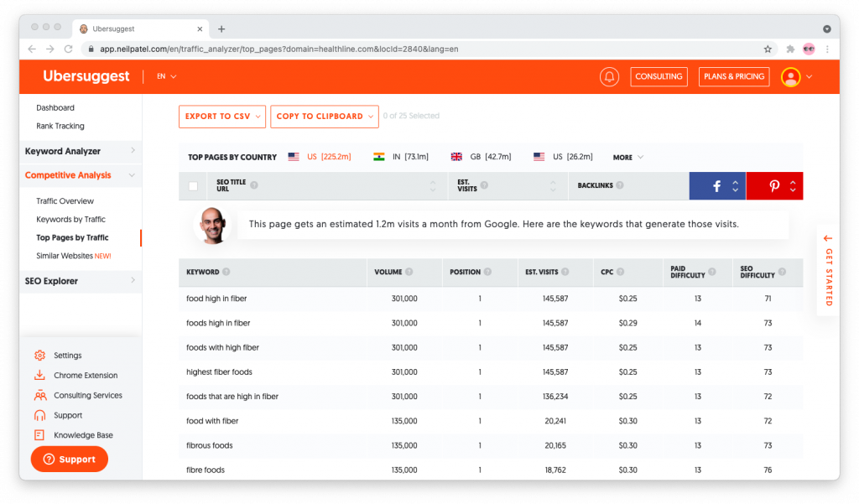Viewport: 859px width, 504px height.
Task: Click the Consulting Services people icon
Action: pos(40,395)
